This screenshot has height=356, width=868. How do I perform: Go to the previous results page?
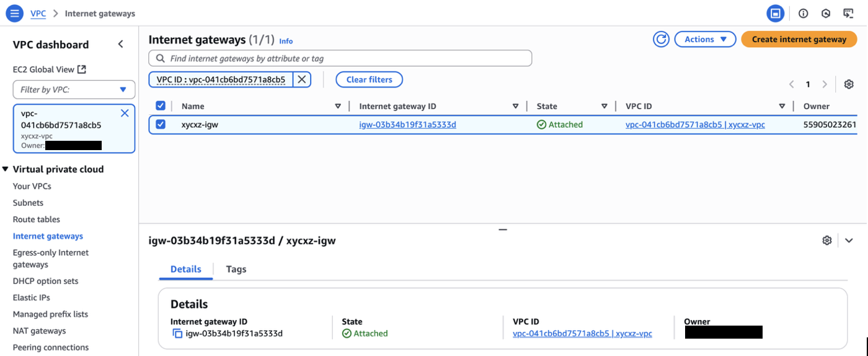(x=791, y=84)
